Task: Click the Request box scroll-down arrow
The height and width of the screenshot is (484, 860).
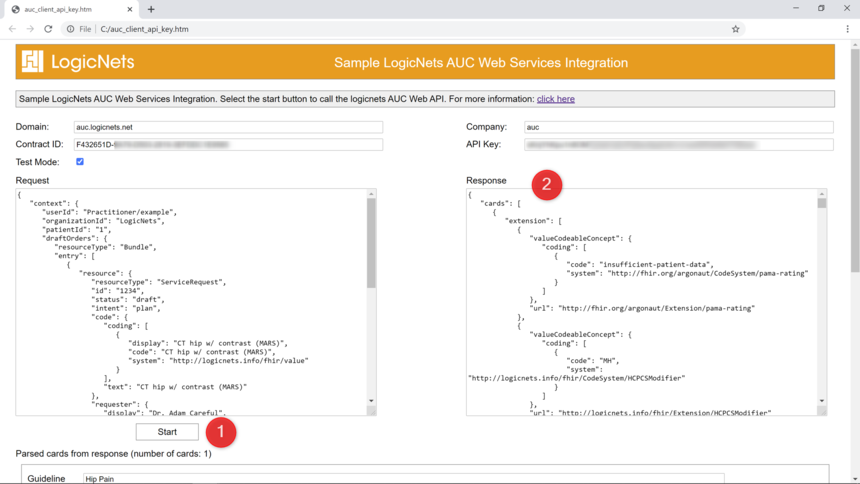Action: tap(371, 401)
